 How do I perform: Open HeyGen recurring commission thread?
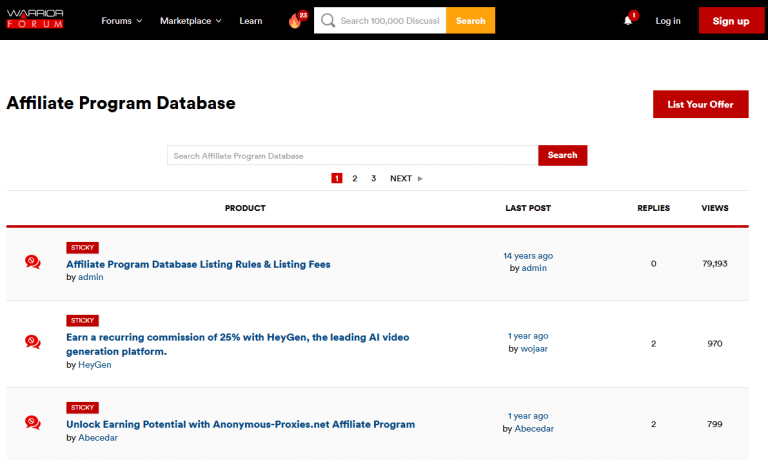[x=238, y=344]
